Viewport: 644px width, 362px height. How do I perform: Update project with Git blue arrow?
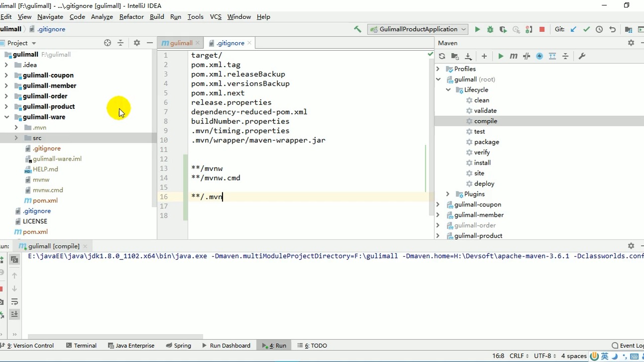click(573, 29)
